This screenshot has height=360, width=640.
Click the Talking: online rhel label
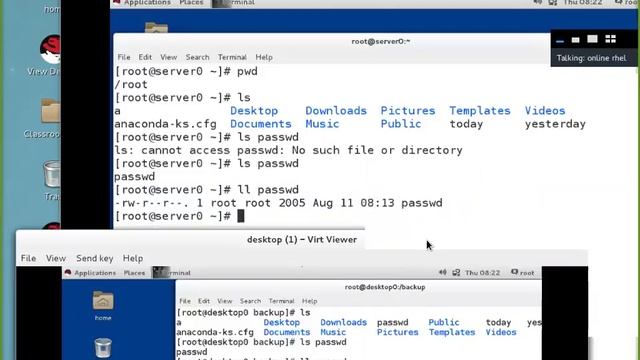[591, 58]
